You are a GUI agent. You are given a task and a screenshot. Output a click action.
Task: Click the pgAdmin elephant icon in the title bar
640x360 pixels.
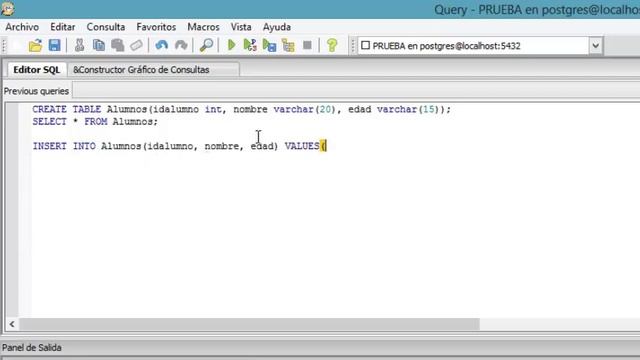7,9
